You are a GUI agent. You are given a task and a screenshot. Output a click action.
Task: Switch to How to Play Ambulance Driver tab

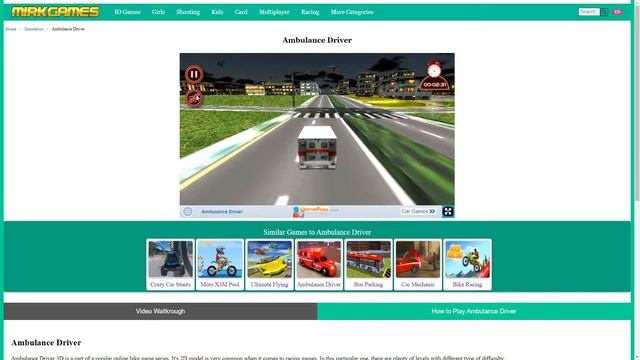pyautogui.click(x=474, y=311)
